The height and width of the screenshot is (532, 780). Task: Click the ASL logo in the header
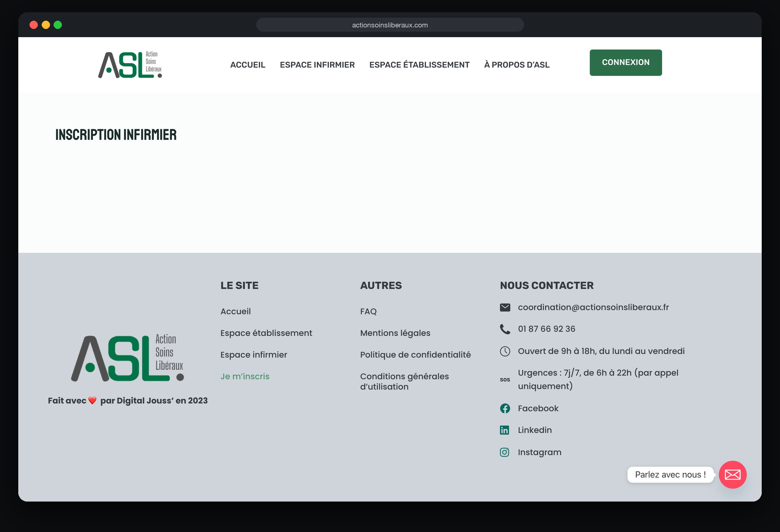(x=130, y=64)
